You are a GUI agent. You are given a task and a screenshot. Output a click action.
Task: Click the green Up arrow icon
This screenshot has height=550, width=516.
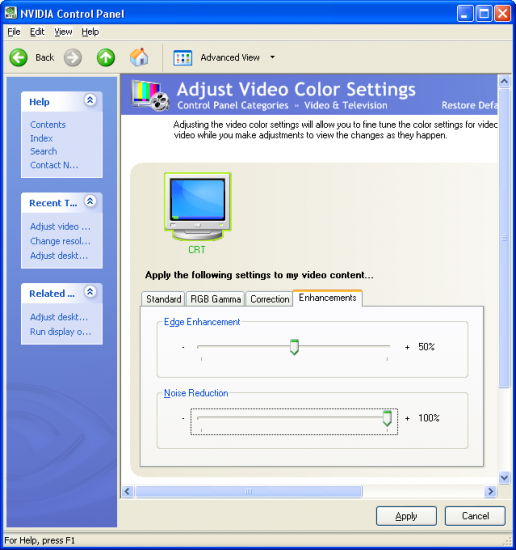click(x=106, y=58)
